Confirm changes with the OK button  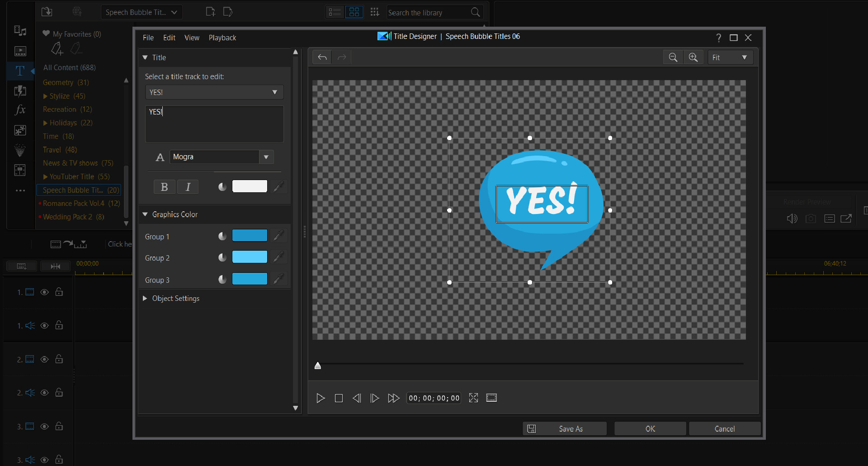[x=650, y=428]
